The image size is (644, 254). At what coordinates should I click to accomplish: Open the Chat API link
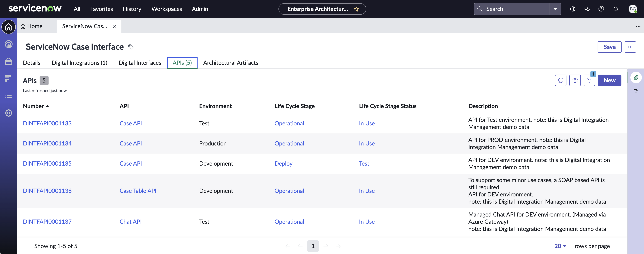pyautogui.click(x=130, y=222)
